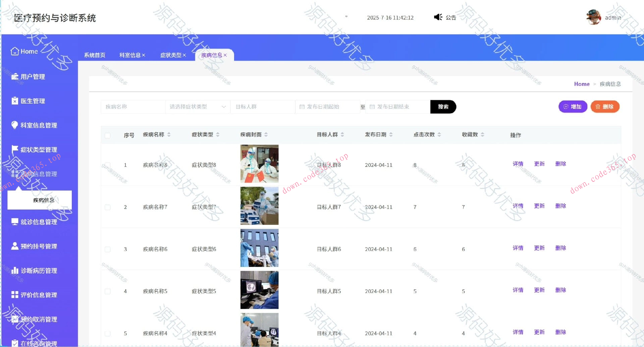Click the 搜索 button

443,107
